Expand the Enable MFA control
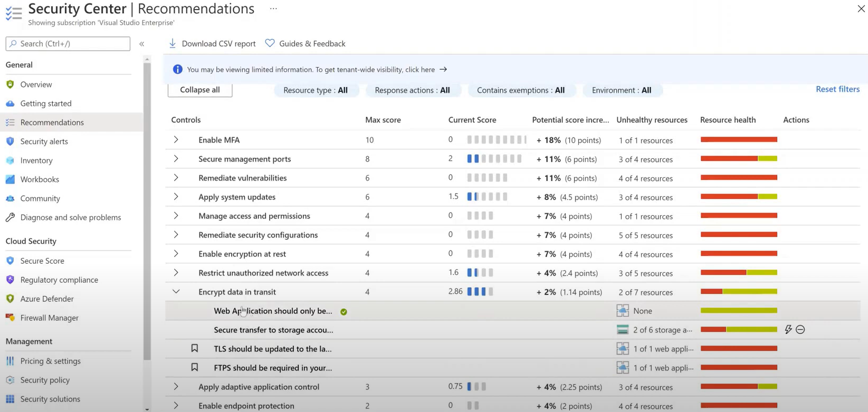This screenshot has width=868, height=412. (x=176, y=140)
